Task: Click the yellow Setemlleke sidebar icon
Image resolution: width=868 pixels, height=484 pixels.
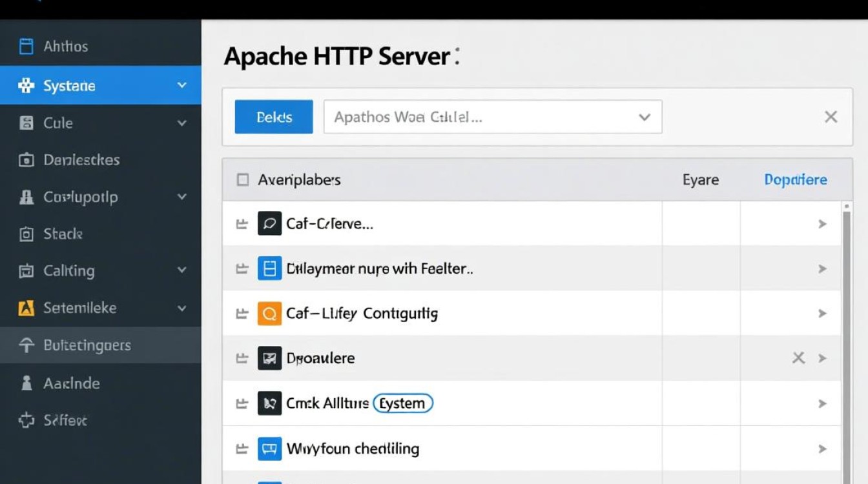Action: pos(26,308)
